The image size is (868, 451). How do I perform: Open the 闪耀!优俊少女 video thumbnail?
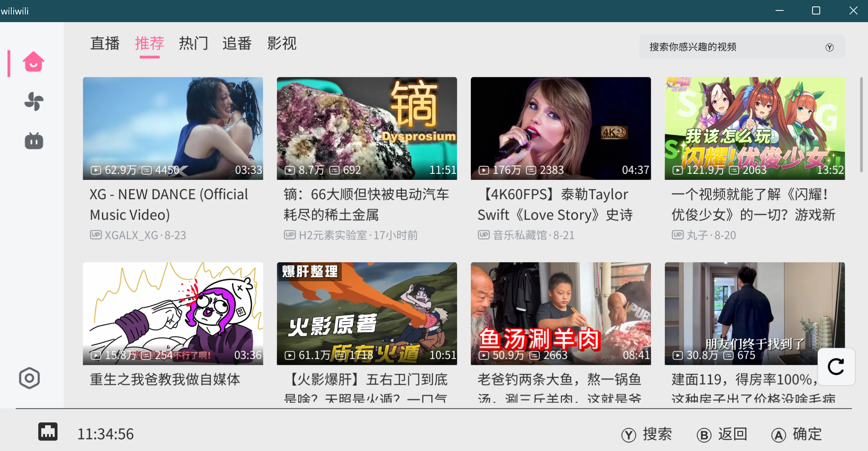point(755,128)
